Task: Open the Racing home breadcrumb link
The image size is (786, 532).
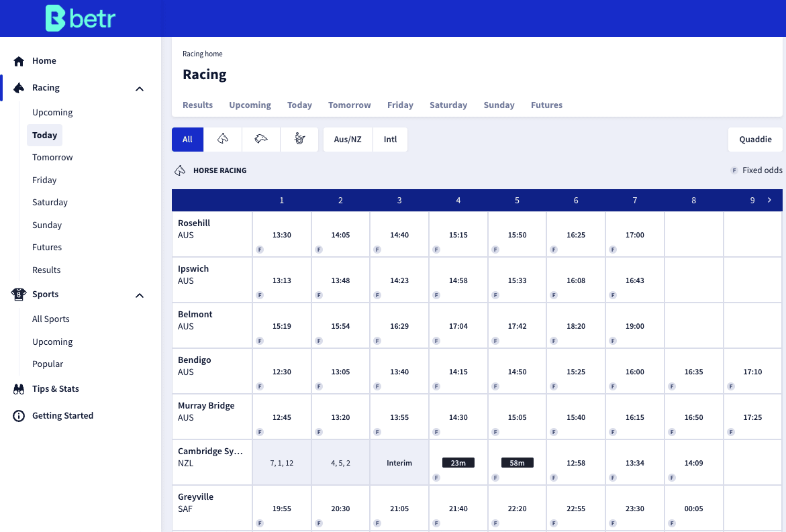Action: tap(203, 54)
